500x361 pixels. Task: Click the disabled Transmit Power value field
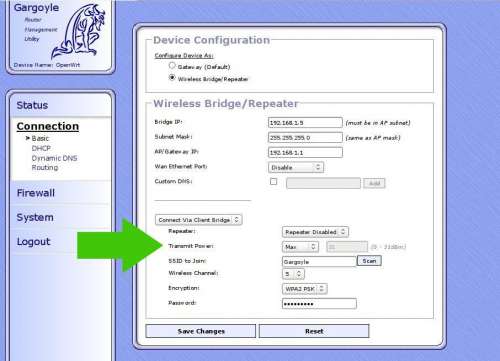click(347, 247)
